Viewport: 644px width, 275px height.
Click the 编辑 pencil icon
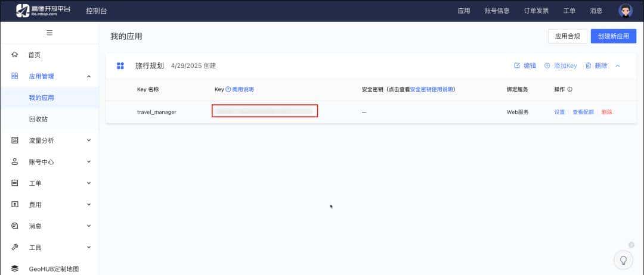(517, 65)
